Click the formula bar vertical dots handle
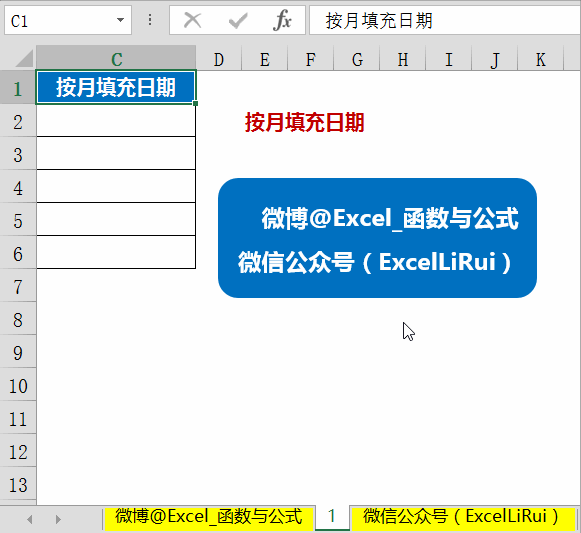The height and width of the screenshot is (533, 581). coord(150,20)
